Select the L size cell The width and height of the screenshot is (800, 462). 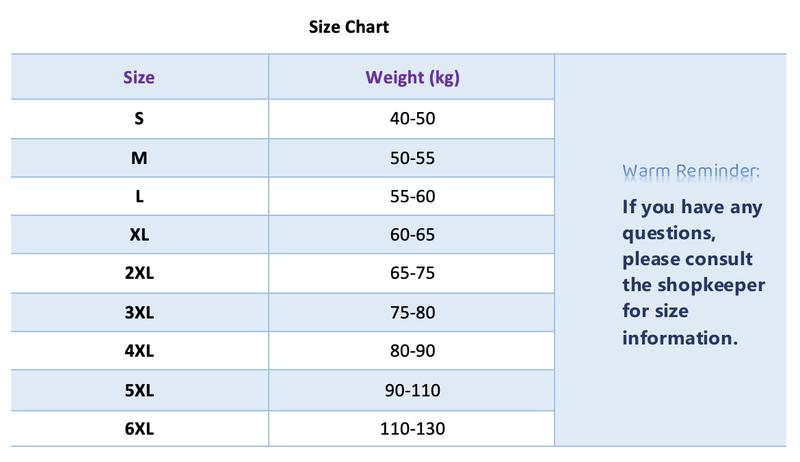coord(139,196)
